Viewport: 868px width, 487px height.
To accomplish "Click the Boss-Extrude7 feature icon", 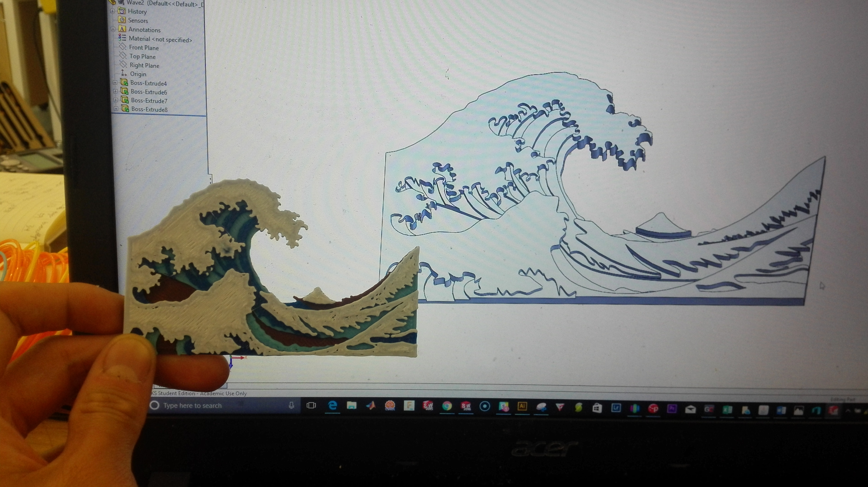I will point(125,100).
